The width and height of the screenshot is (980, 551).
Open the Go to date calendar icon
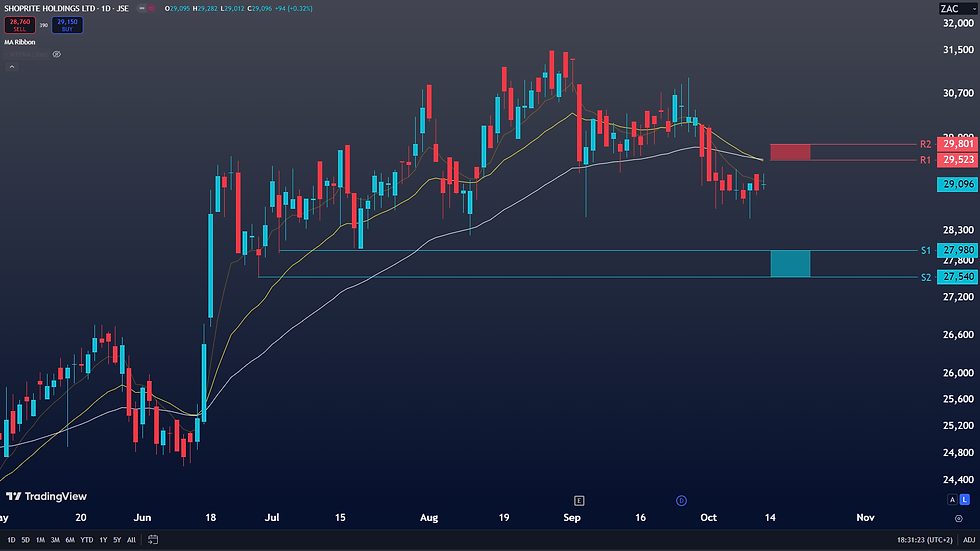coord(152,540)
